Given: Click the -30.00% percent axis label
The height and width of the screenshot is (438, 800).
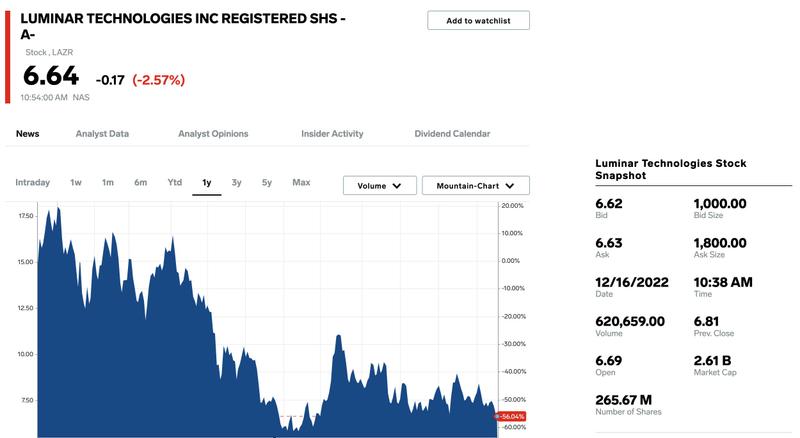Looking at the screenshot, I should (x=514, y=344).
